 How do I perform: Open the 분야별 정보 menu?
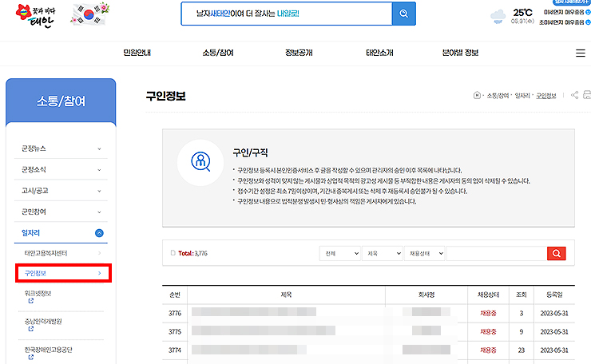[x=460, y=53]
